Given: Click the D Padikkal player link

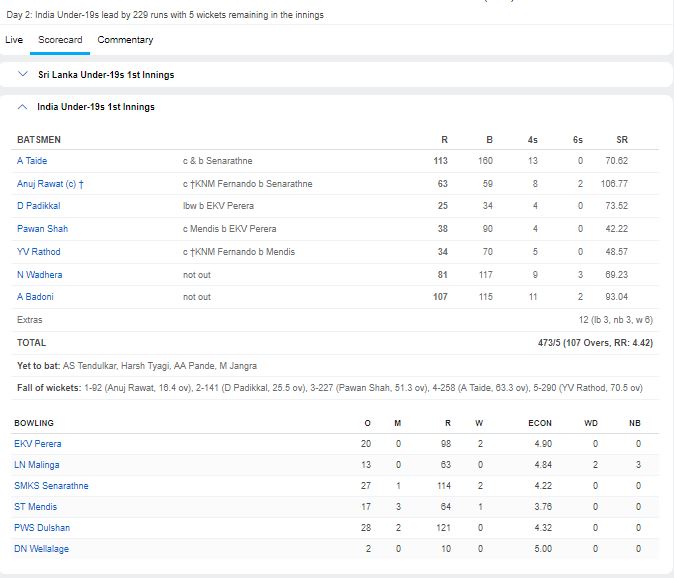Looking at the screenshot, I should 39,206.
